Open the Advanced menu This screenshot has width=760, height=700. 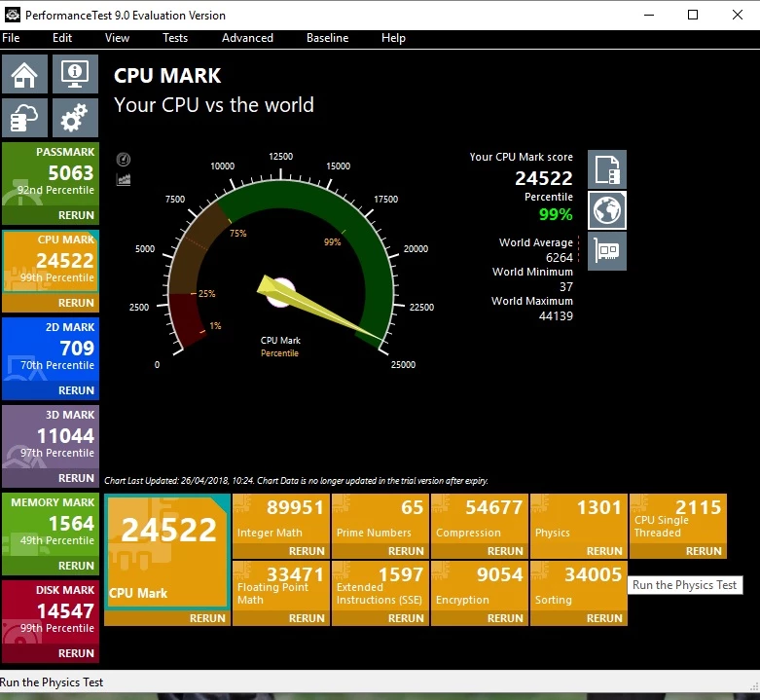[247, 38]
